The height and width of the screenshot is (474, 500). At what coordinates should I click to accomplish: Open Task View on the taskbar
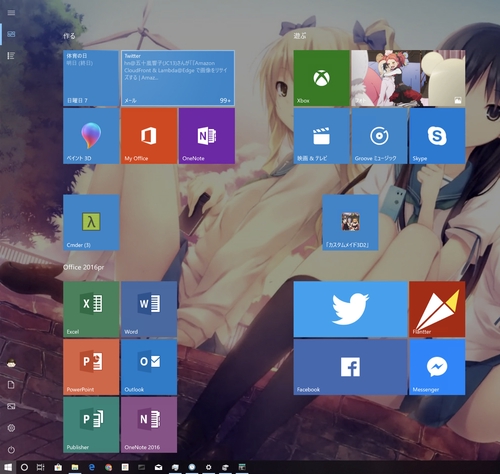coord(40,467)
